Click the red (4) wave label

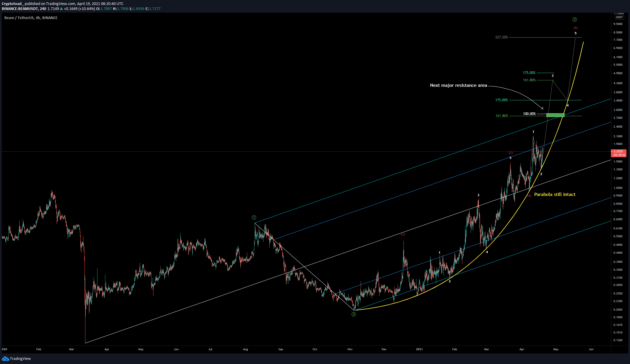click(529, 196)
